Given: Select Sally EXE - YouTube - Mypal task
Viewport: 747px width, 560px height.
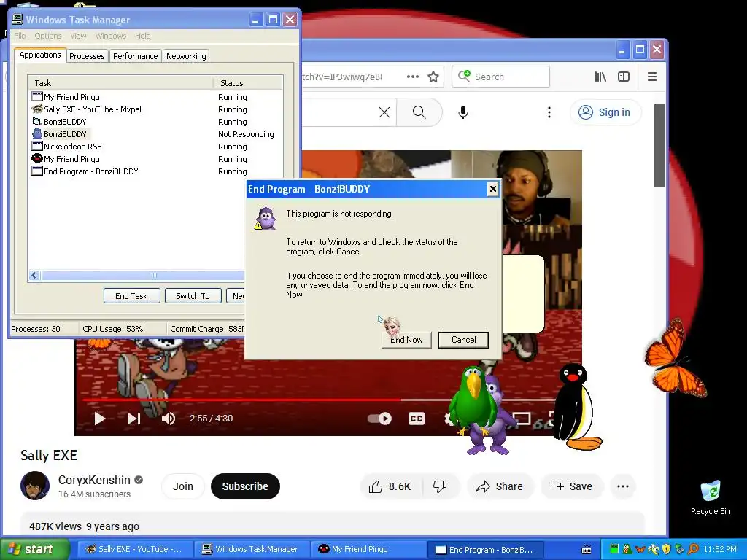Looking at the screenshot, I should (x=155, y=109).
